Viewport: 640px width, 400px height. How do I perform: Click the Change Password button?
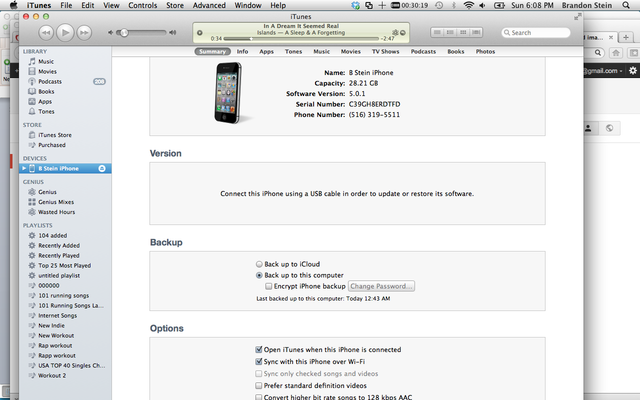381,287
